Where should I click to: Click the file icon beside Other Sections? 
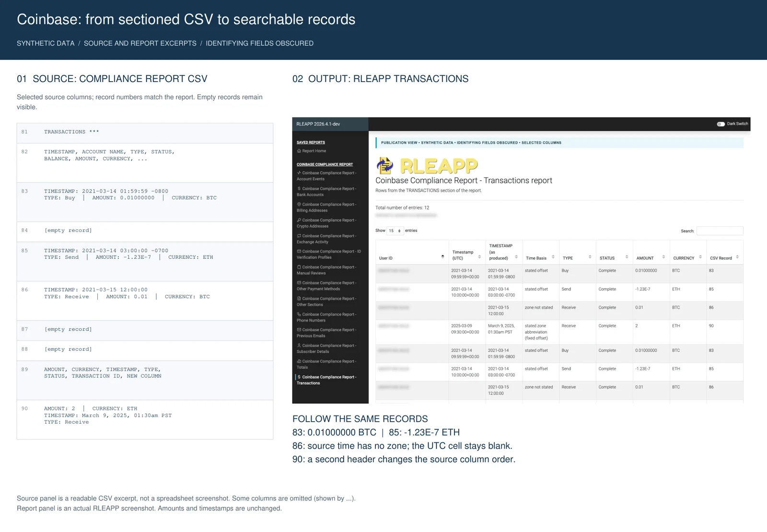coord(299,299)
